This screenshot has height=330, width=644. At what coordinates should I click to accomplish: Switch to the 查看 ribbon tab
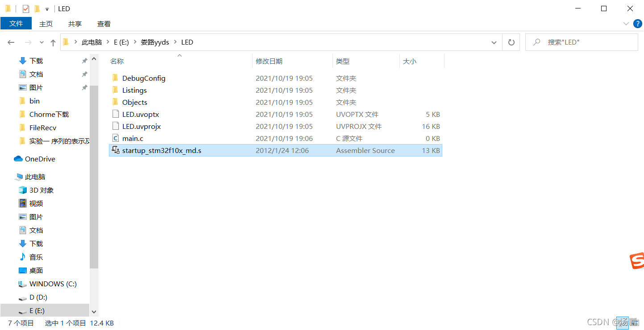click(104, 24)
